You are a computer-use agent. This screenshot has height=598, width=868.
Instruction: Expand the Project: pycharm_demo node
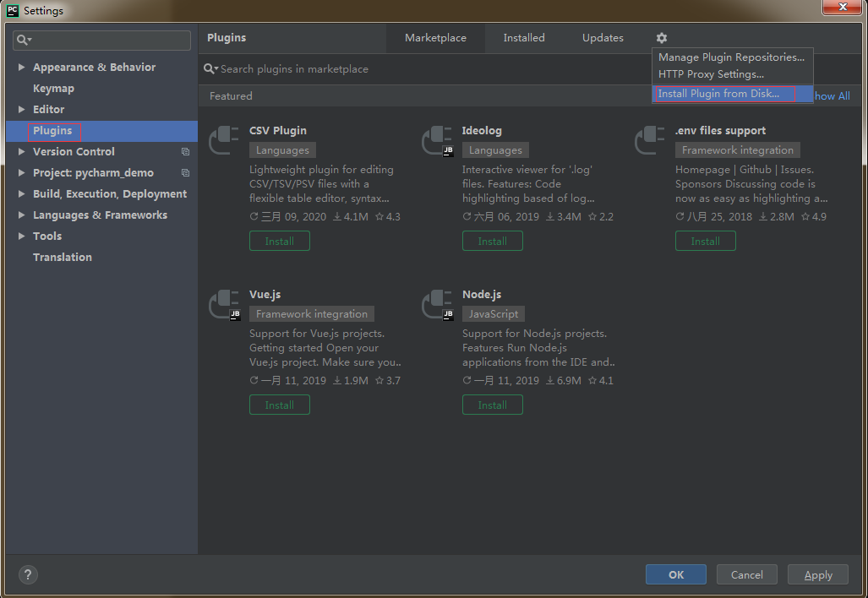[x=22, y=172]
